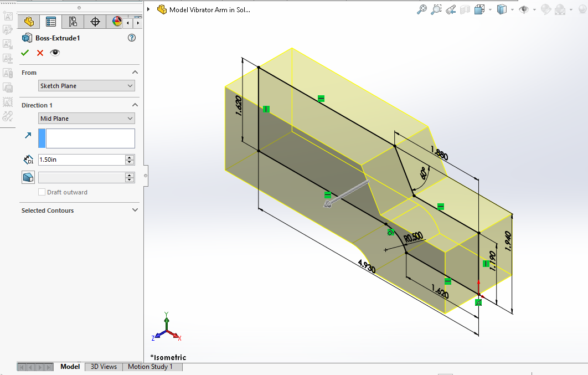Open the Sketch Plane dropdown under From
Viewport: 588px width, 375px height.
point(86,86)
